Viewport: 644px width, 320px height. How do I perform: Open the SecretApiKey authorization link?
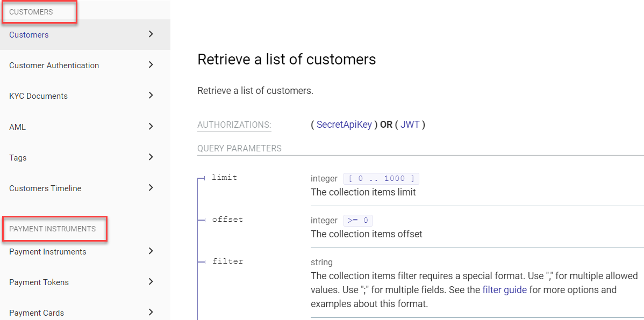point(344,124)
